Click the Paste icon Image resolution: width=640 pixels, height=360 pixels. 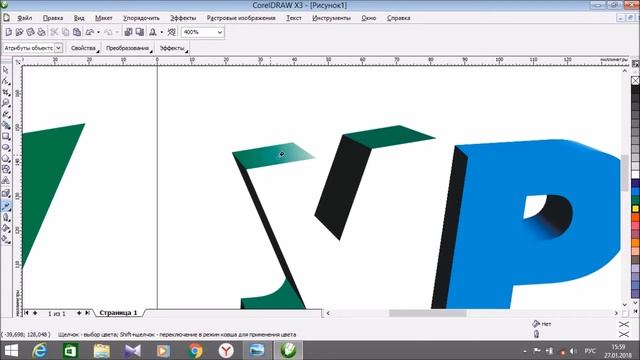point(77,32)
